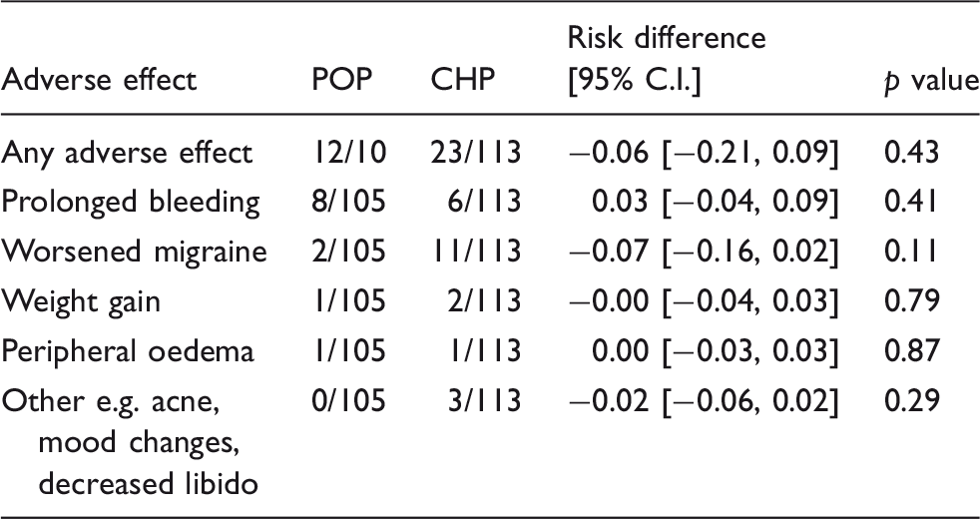Select the 'Any adverse effect' row label
This screenshot has height=519, width=980.
pos(127,153)
